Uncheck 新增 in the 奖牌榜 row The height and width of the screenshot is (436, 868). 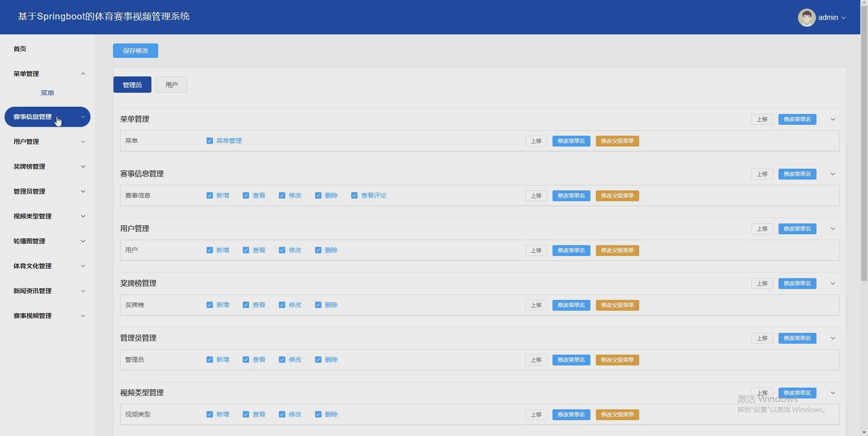pos(210,305)
